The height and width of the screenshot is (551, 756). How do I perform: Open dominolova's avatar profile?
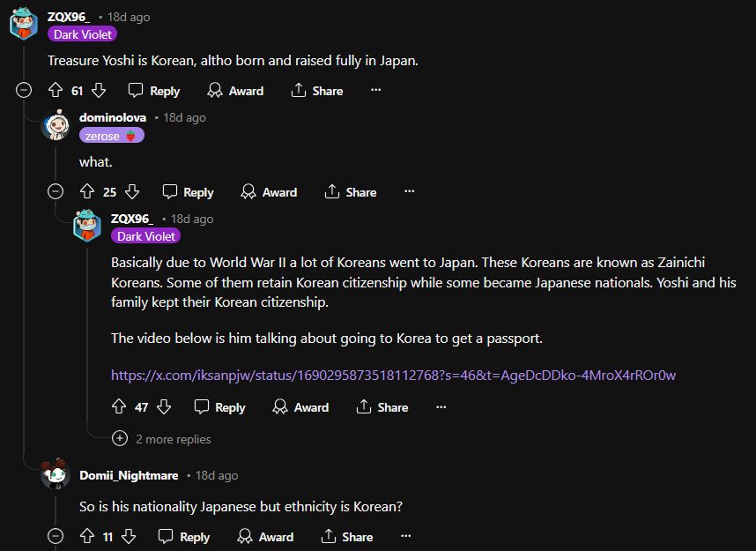coord(56,126)
